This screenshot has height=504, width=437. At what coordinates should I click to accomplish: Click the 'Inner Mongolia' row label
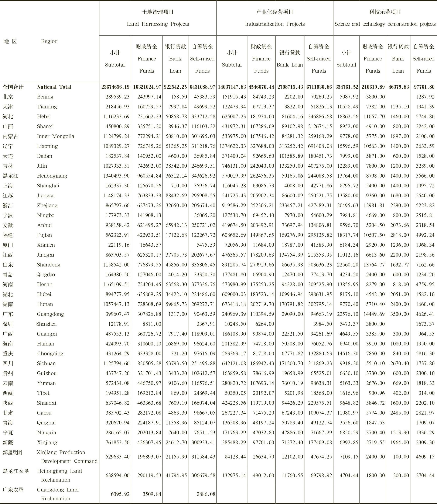tap(55, 136)
